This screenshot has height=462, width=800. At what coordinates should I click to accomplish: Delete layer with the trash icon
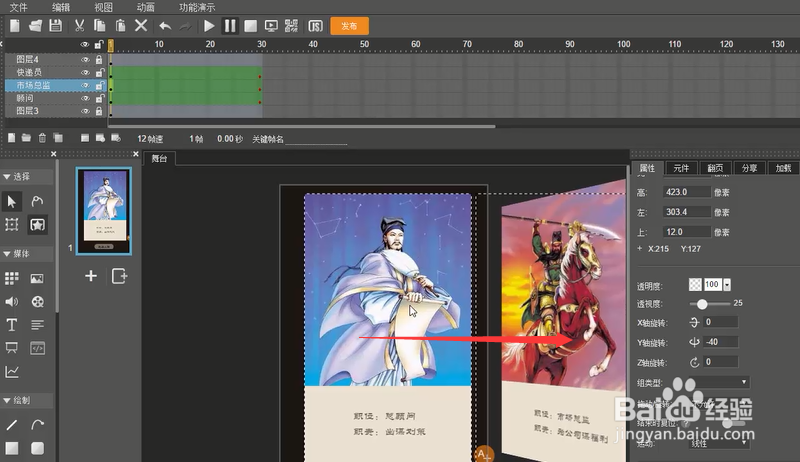coord(42,138)
